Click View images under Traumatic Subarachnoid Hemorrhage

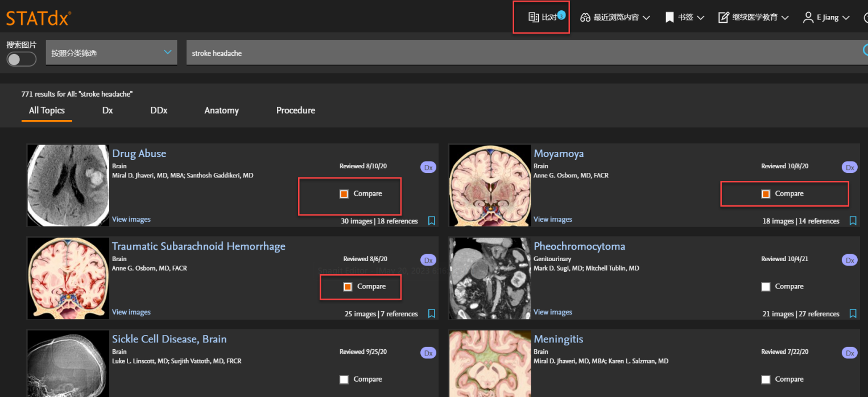(131, 312)
